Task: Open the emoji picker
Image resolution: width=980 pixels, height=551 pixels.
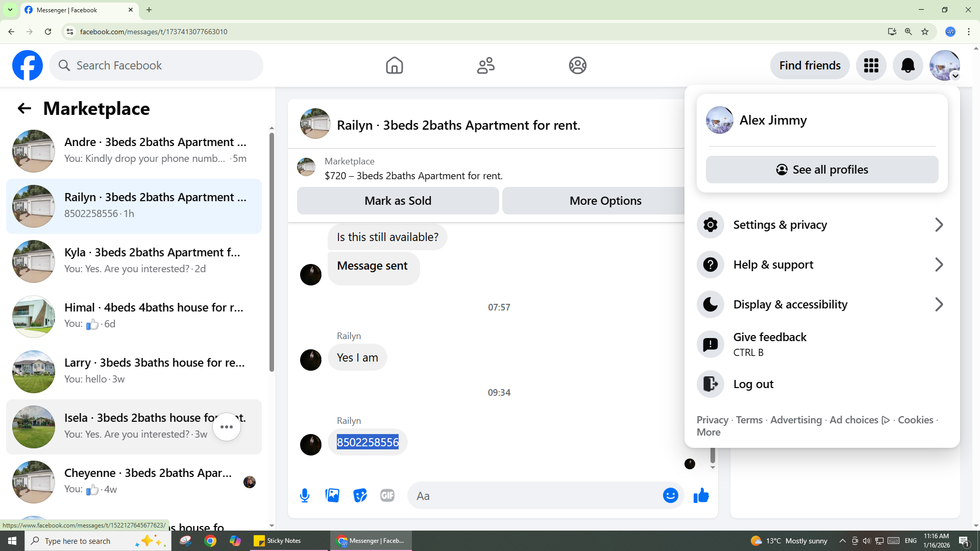Action: point(671,495)
